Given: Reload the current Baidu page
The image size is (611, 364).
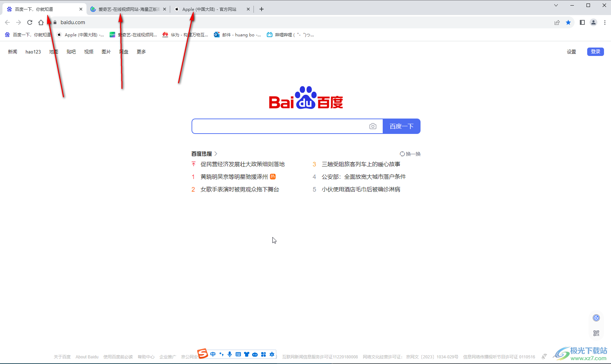Looking at the screenshot, I should pos(30,22).
